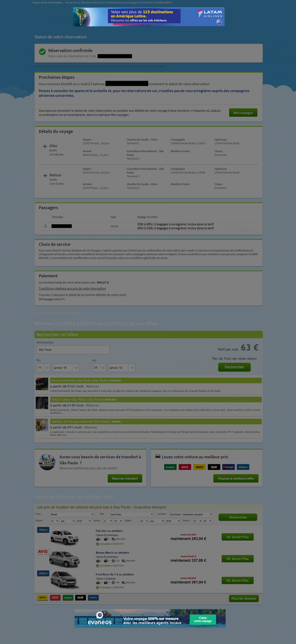Click Trouvez la meilleure offre button
This screenshot has height=644, width=296.
coord(236,478)
